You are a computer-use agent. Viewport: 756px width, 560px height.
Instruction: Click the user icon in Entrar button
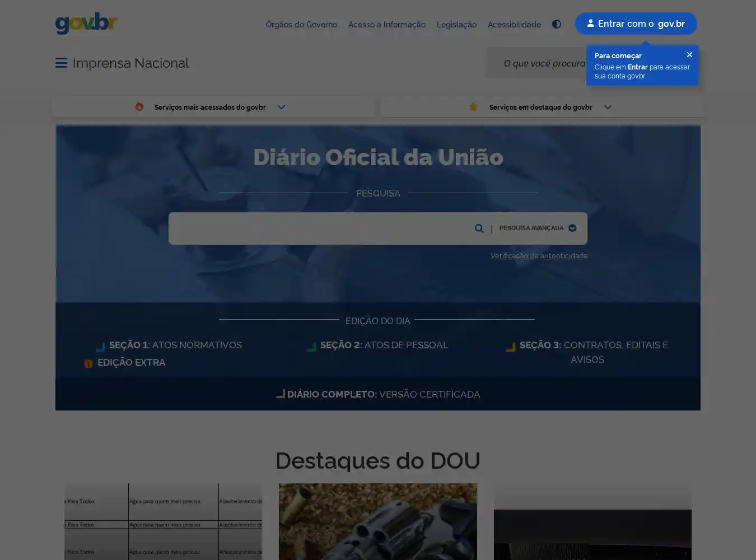click(x=590, y=23)
